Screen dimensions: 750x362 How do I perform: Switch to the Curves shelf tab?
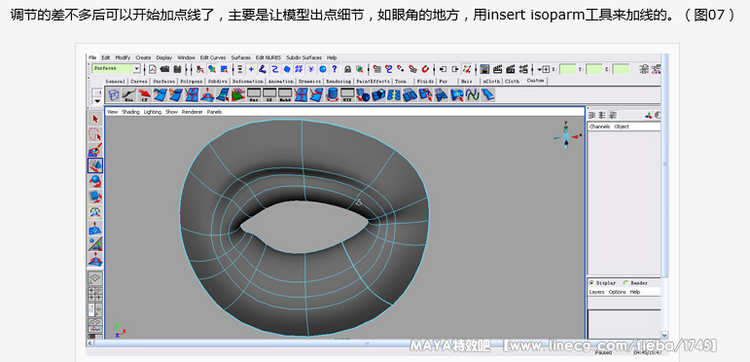(x=139, y=81)
